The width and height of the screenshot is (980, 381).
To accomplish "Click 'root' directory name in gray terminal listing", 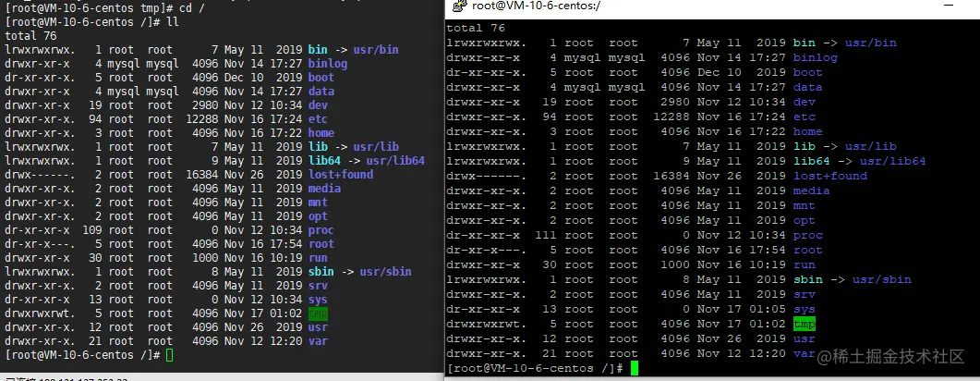I will click(x=321, y=244).
